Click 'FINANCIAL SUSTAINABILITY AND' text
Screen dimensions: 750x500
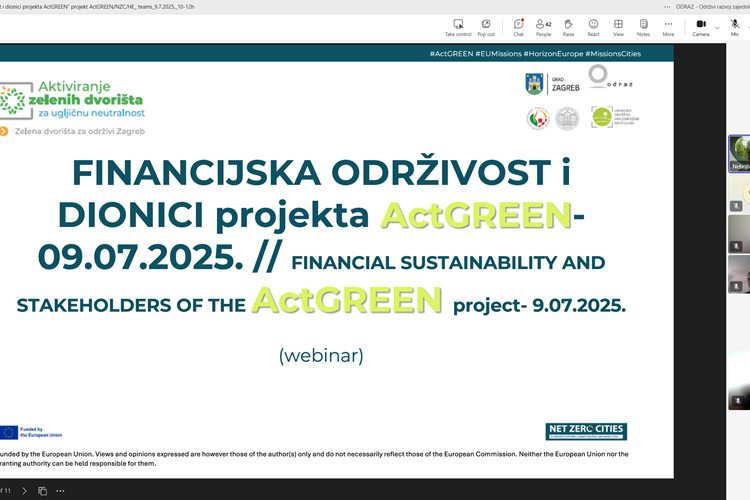click(448, 263)
